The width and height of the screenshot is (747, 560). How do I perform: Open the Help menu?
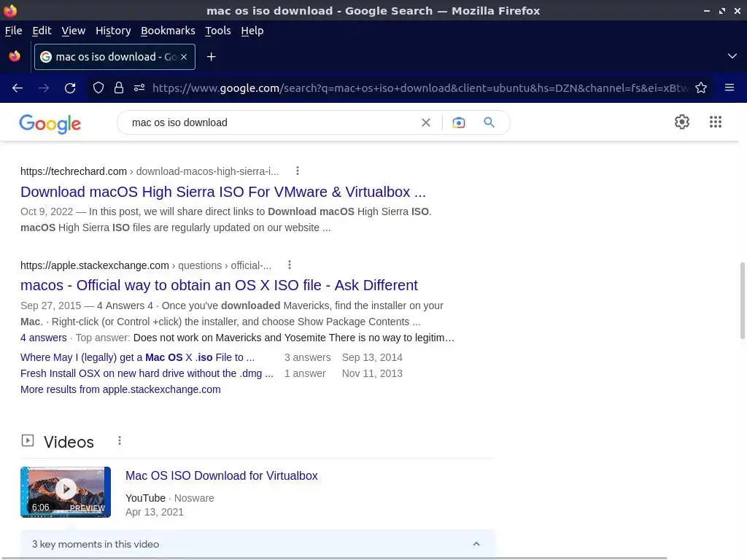coord(252,31)
